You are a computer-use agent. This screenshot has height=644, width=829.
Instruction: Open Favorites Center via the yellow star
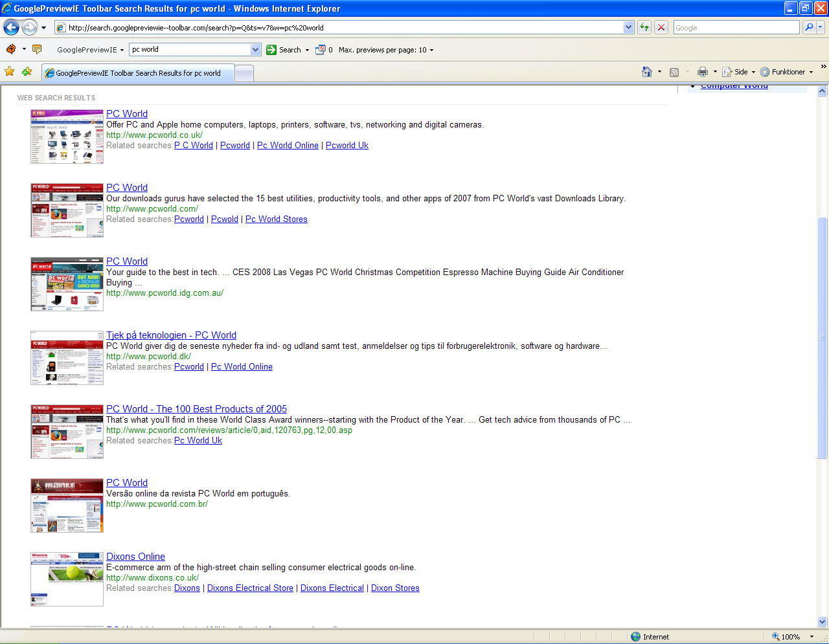[x=10, y=72]
